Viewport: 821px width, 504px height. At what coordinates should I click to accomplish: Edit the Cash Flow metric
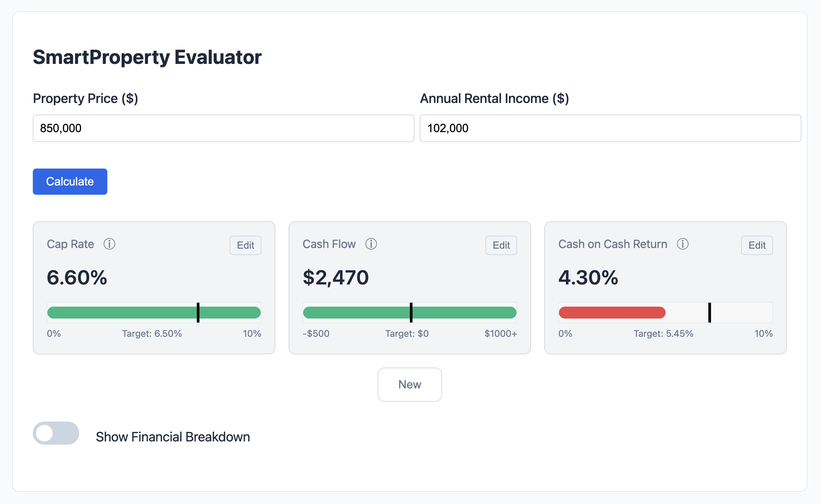click(x=501, y=245)
